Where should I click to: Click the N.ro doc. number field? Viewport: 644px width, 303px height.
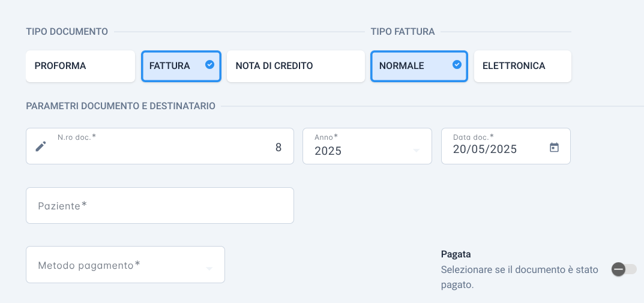[160, 146]
